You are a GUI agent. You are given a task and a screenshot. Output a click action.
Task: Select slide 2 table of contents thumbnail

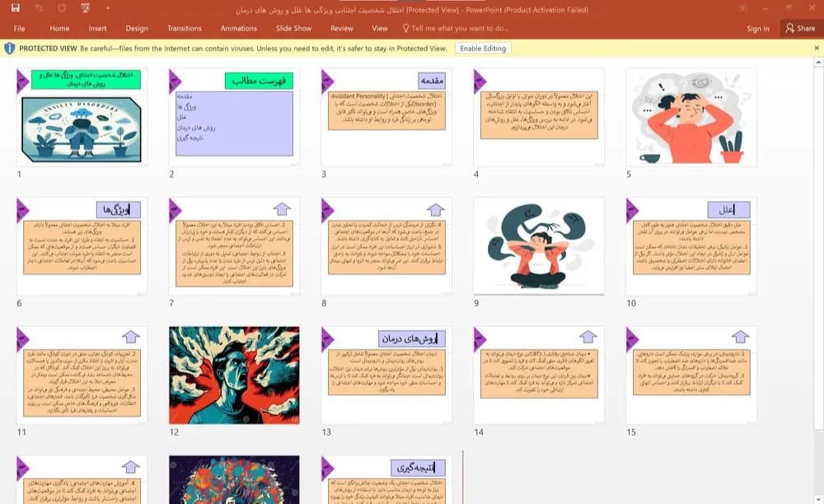[234, 117]
